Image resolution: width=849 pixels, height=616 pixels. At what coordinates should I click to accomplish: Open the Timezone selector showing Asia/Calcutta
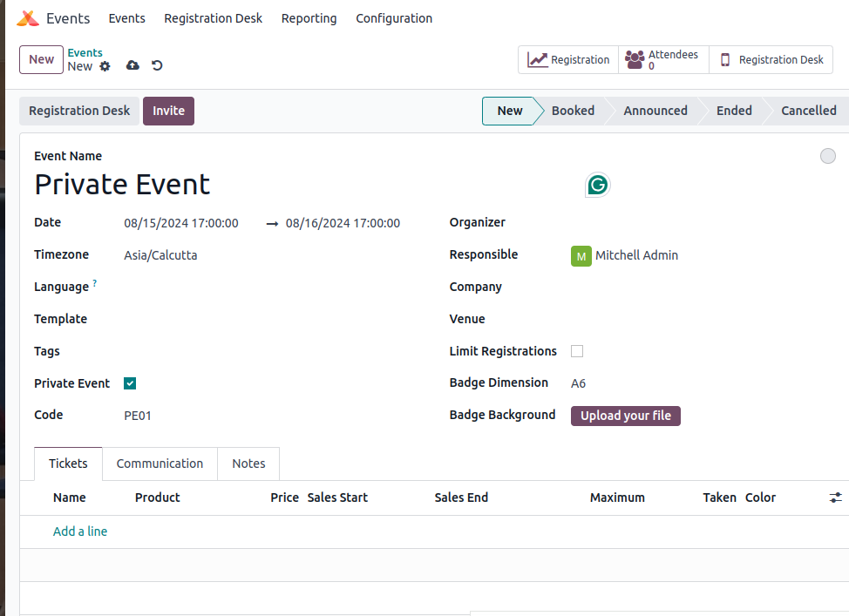click(x=160, y=254)
